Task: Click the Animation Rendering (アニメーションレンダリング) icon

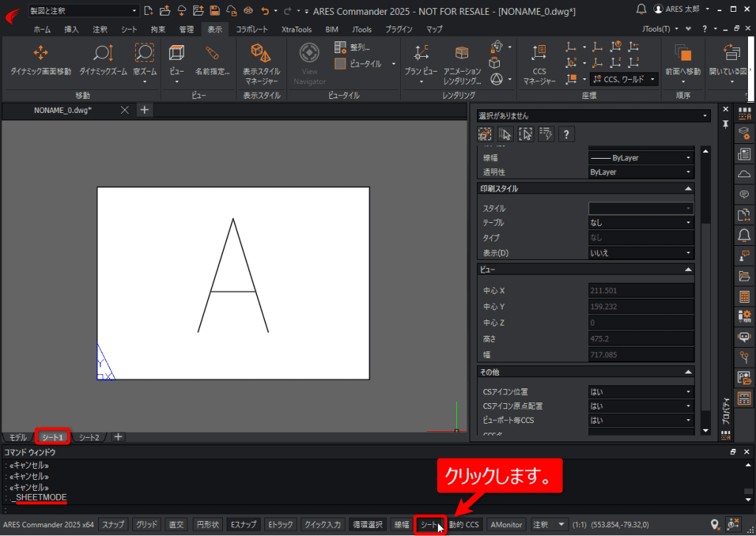Action: point(461,52)
